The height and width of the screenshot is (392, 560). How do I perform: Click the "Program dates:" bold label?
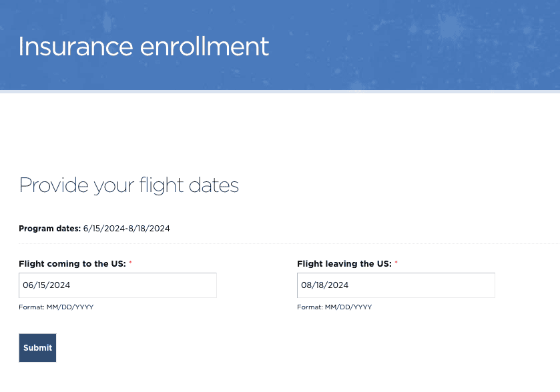49,229
